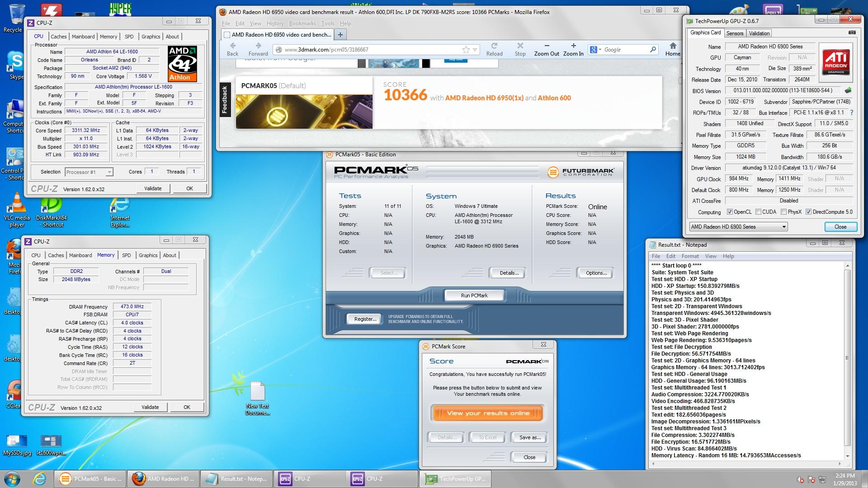Open the Internet Explorer desktop icon
This screenshot has height=488, width=868.
(x=120, y=211)
